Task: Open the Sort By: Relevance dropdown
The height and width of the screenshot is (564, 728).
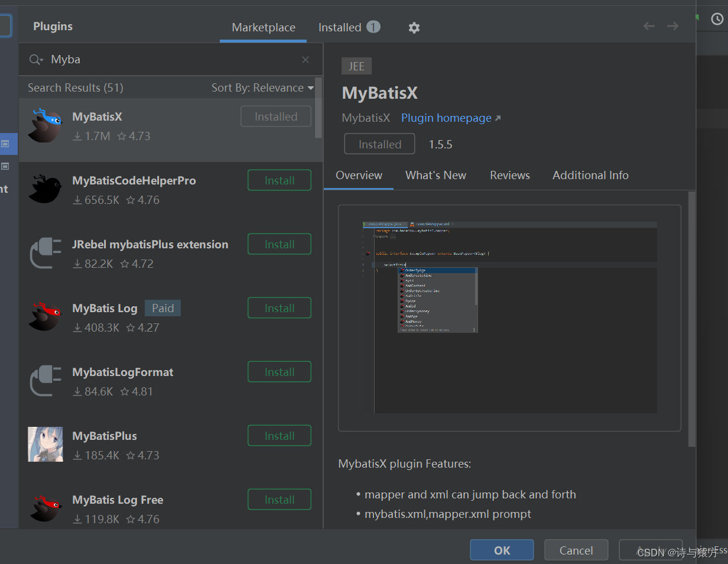Action: tap(262, 87)
